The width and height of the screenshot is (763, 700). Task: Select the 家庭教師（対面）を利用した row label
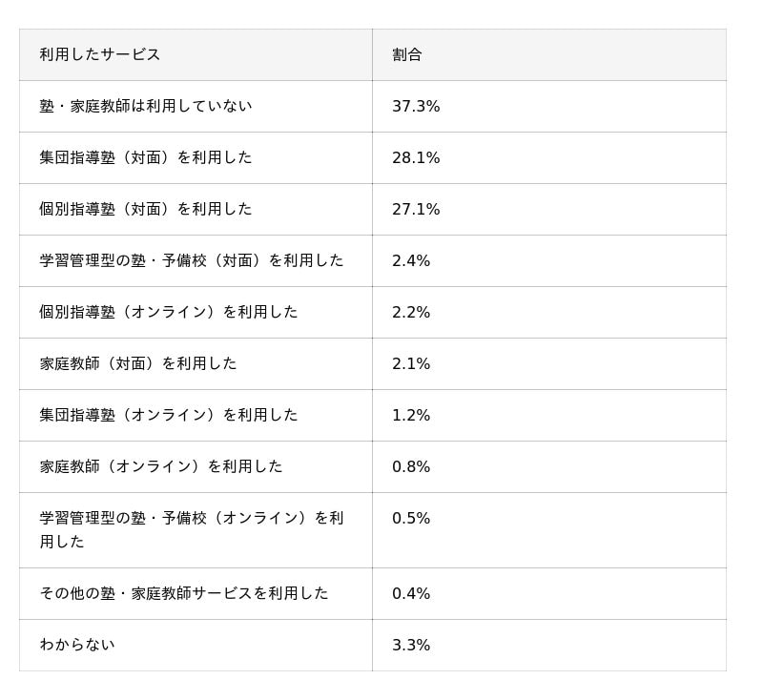138,363
